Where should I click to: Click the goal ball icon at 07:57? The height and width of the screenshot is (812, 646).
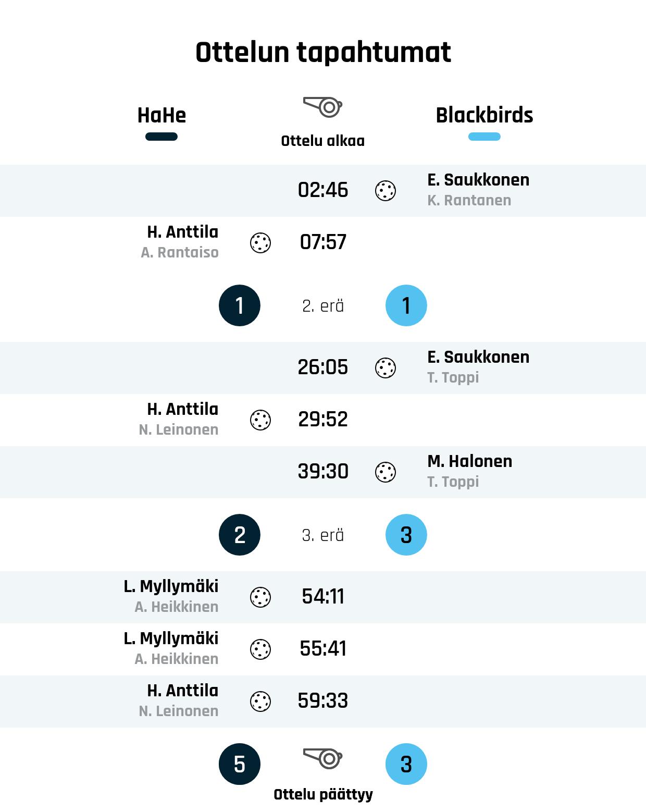pos(260,243)
